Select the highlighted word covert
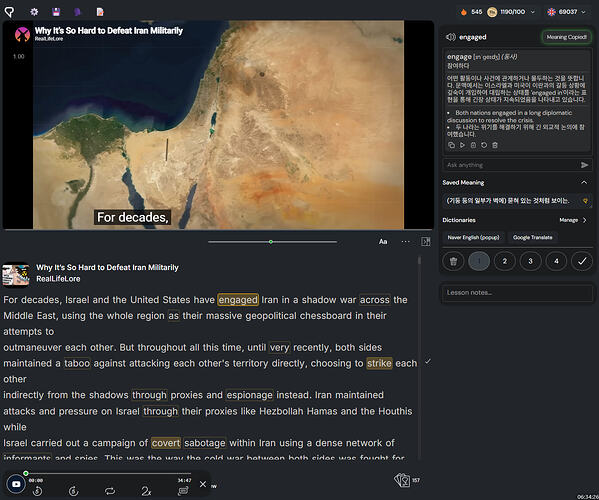 point(165,443)
